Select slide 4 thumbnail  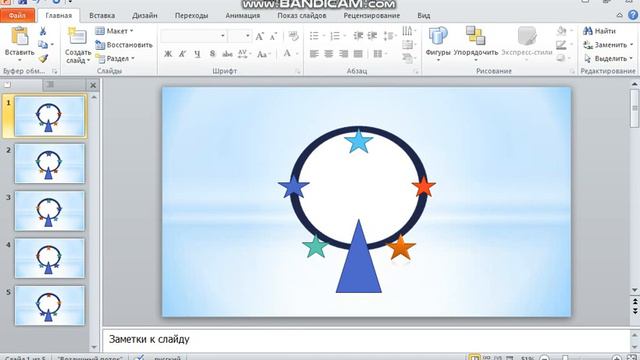50,258
